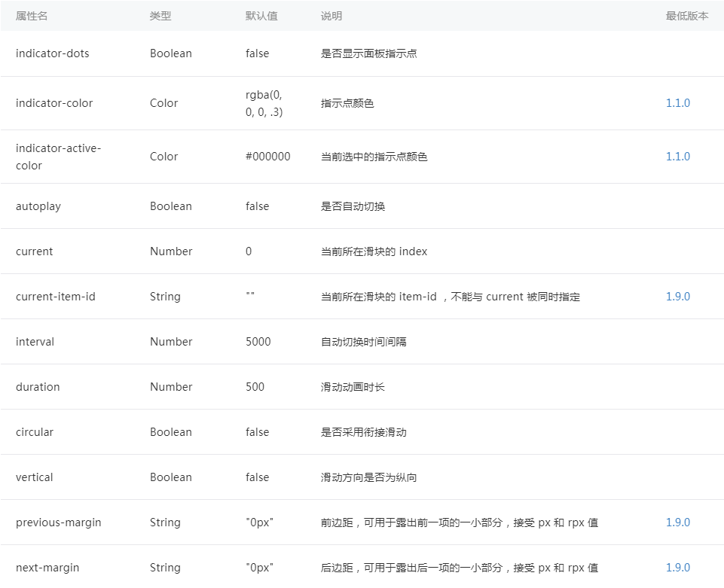Click the autoplay property name

[x=38, y=206]
